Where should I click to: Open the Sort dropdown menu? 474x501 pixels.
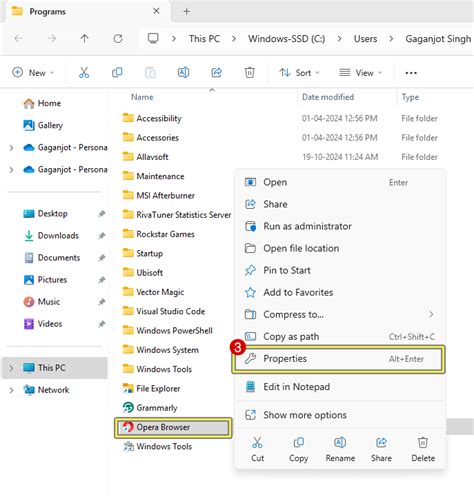coord(299,73)
